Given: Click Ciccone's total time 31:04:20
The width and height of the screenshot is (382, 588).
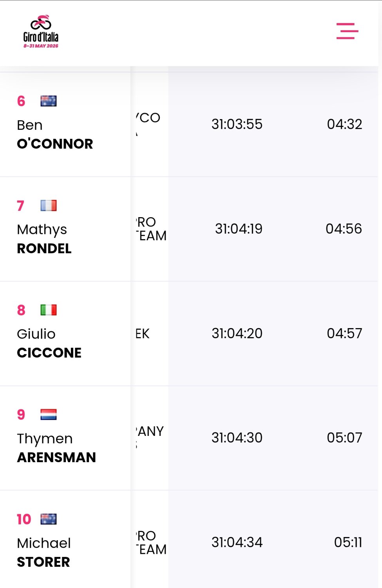Looking at the screenshot, I should coord(237,333).
